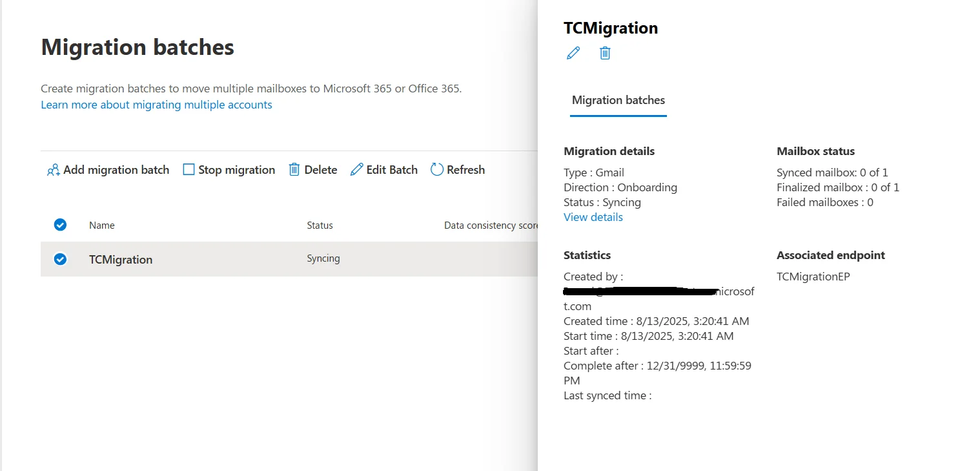Click the 'Created by :' label
This screenshot has height=471, width=980.
[593, 277]
